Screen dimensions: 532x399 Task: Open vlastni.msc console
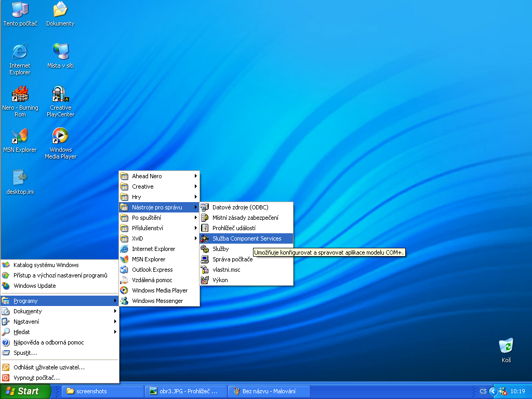pos(246,270)
